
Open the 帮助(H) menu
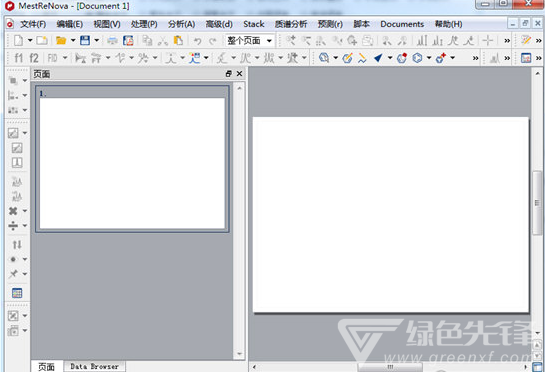[x=448, y=24]
